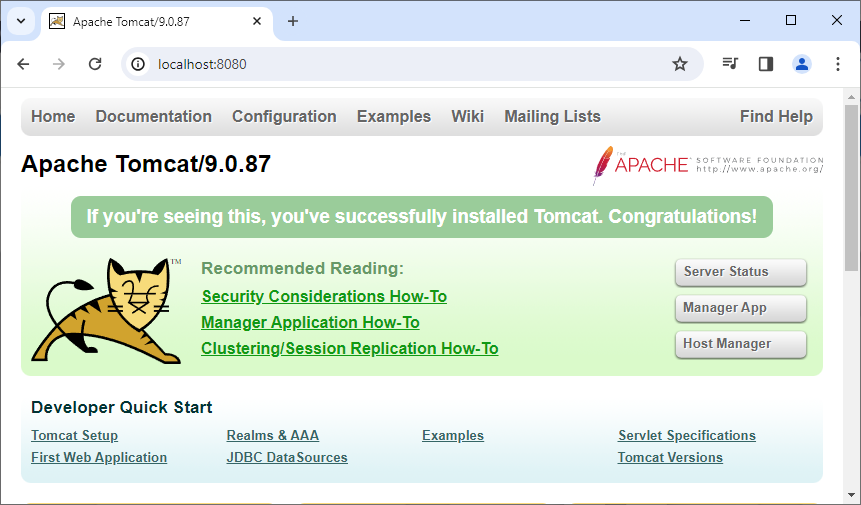
Task: Open Examples in the top navigation bar
Action: click(394, 116)
